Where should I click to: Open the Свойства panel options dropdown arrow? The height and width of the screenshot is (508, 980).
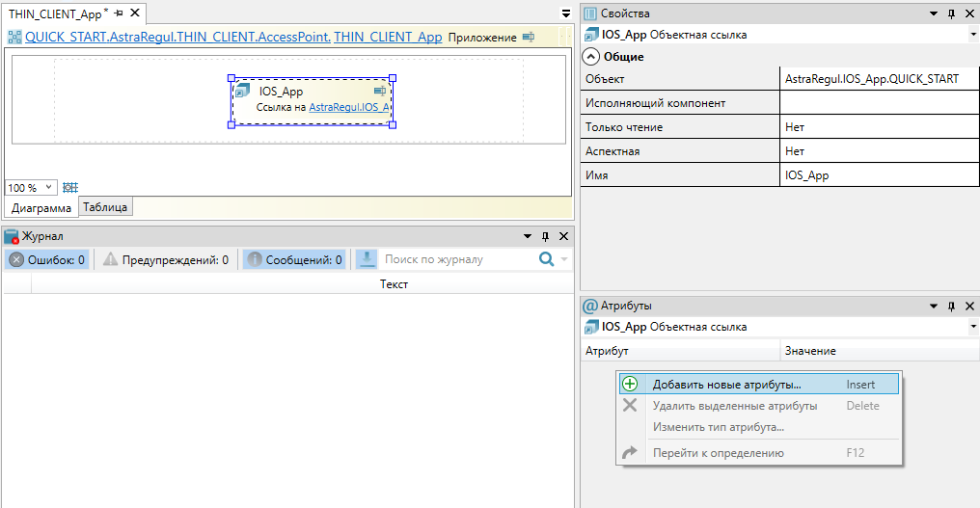point(933,13)
